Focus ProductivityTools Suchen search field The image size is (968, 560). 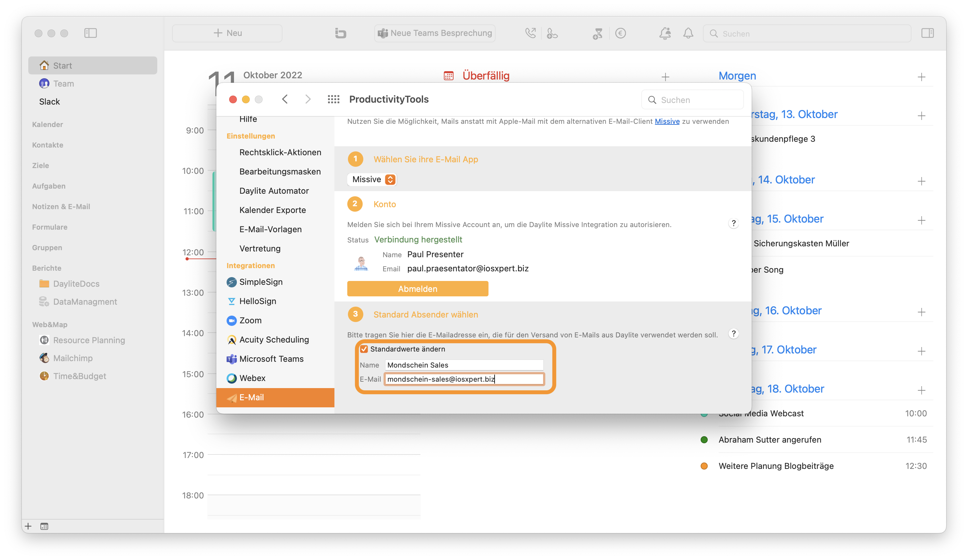click(x=692, y=100)
